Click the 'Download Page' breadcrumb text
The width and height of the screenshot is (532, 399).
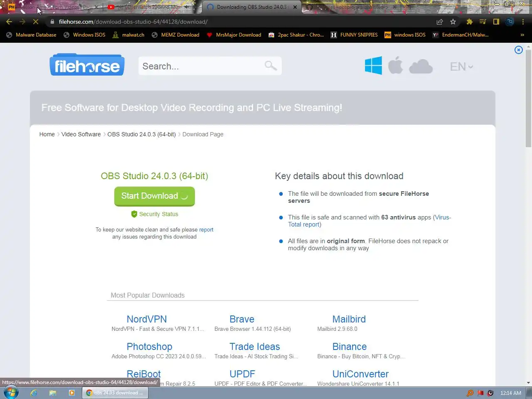pos(203,134)
